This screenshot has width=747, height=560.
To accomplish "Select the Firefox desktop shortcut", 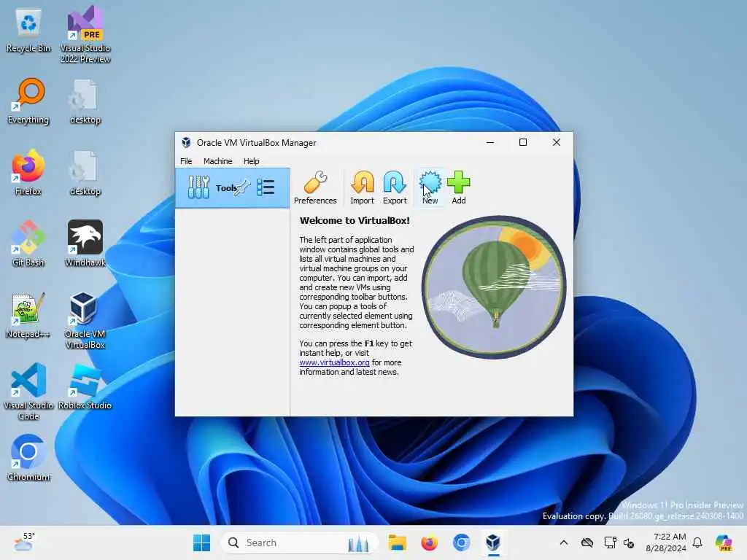I will point(28,172).
